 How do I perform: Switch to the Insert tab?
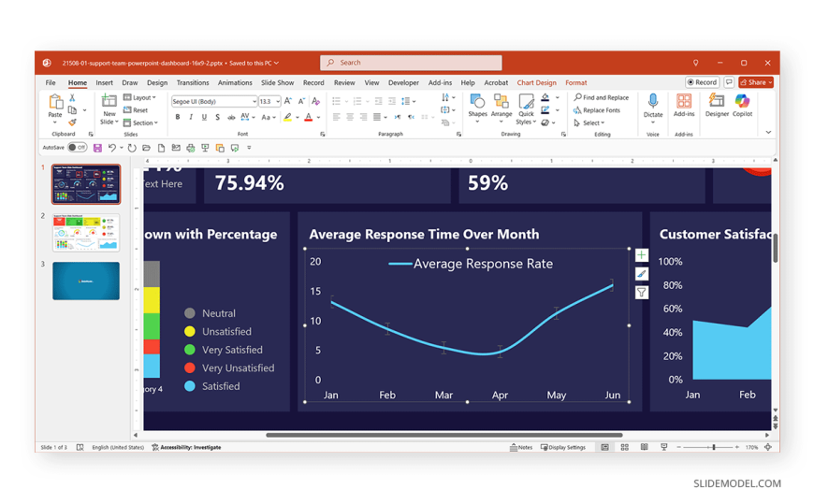click(x=105, y=82)
